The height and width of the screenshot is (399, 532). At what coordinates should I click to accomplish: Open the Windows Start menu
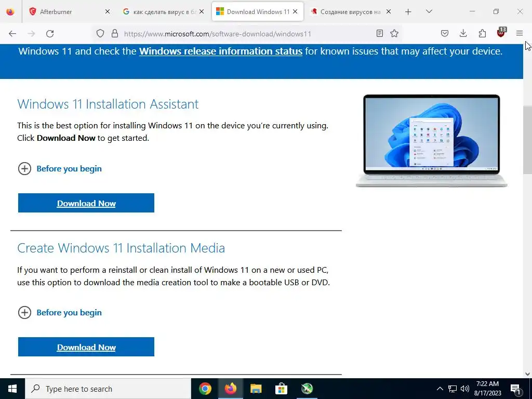[x=12, y=389]
